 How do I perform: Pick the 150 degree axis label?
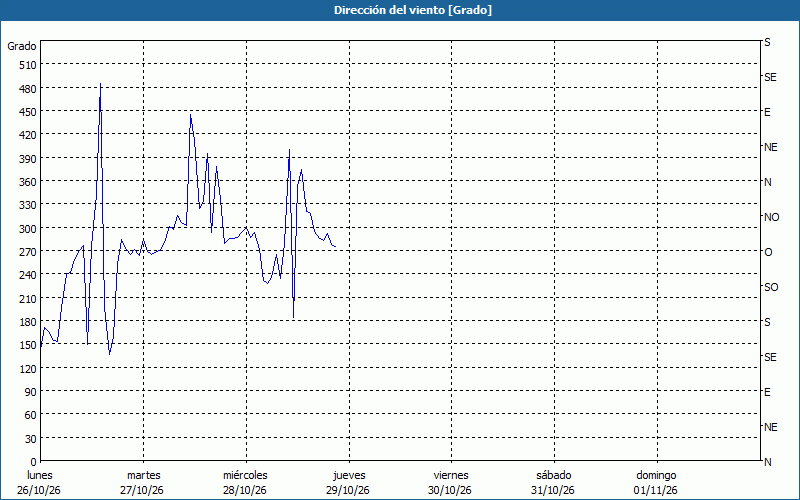click(x=28, y=345)
